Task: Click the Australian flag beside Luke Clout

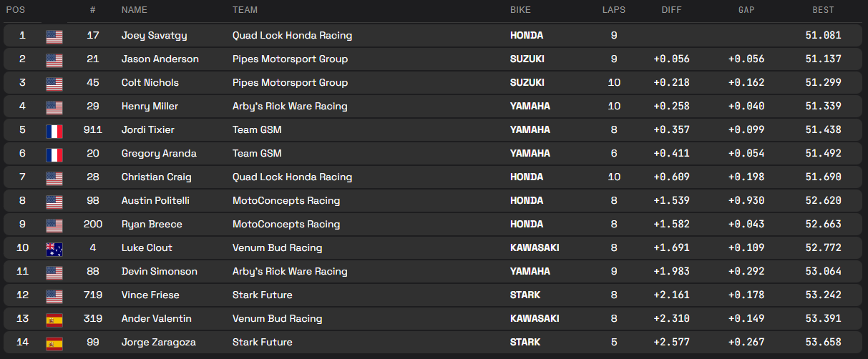Action: click(54, 248)
